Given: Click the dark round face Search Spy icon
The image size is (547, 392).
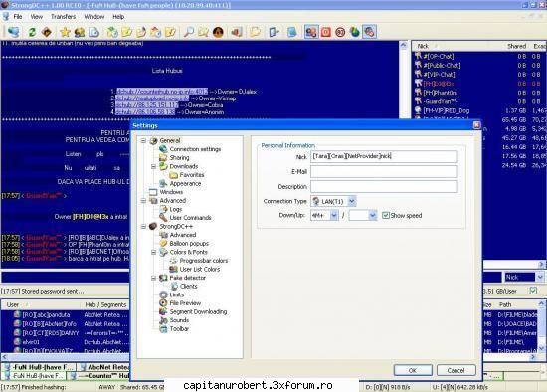Looking at the screenshot, I should pyautogui.click(x=218, y=32).
